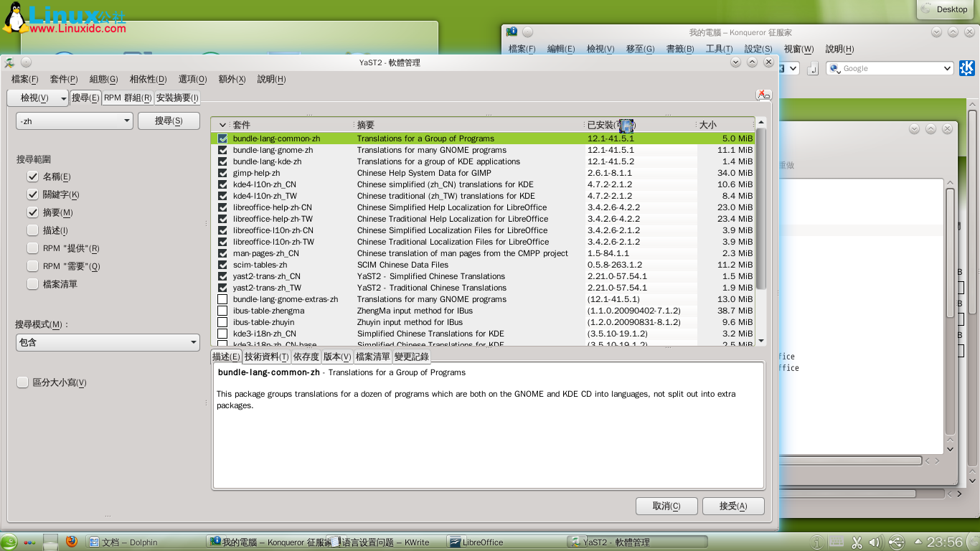Uncheck the gimp-help-zh package checkbox

pos(222,173)
